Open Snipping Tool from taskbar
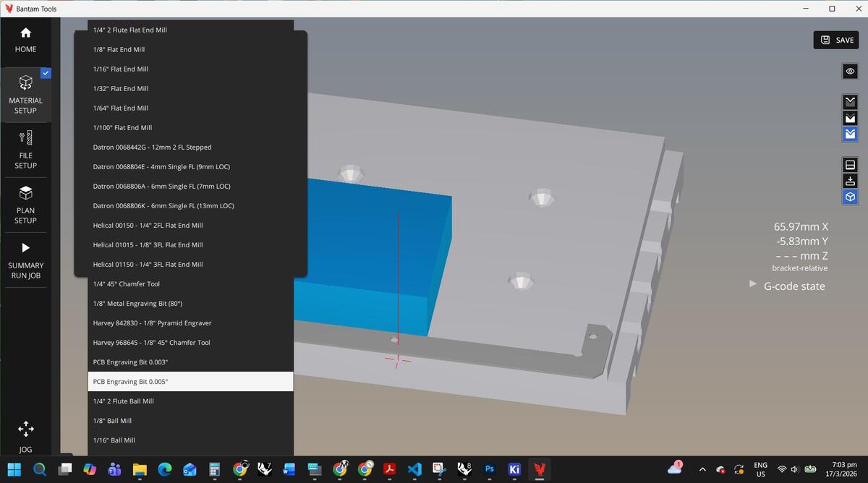The image size is (868, 483). point(440,469)
